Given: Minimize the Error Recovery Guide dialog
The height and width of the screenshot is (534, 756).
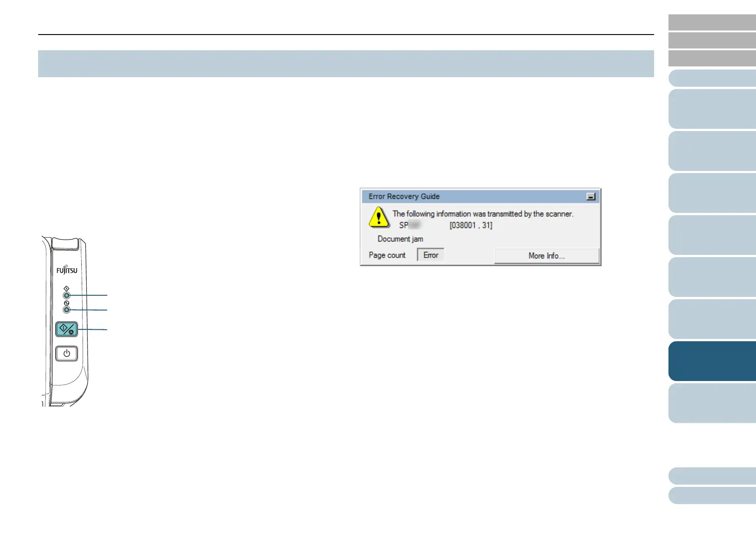Looking at the screenshot, I should [x=591, y=197].
